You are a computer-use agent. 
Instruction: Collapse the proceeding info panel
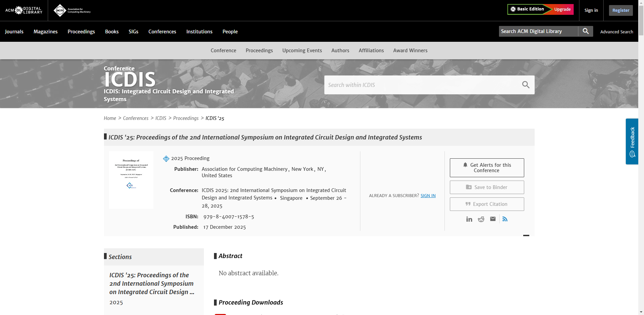[x=526, y=235]
